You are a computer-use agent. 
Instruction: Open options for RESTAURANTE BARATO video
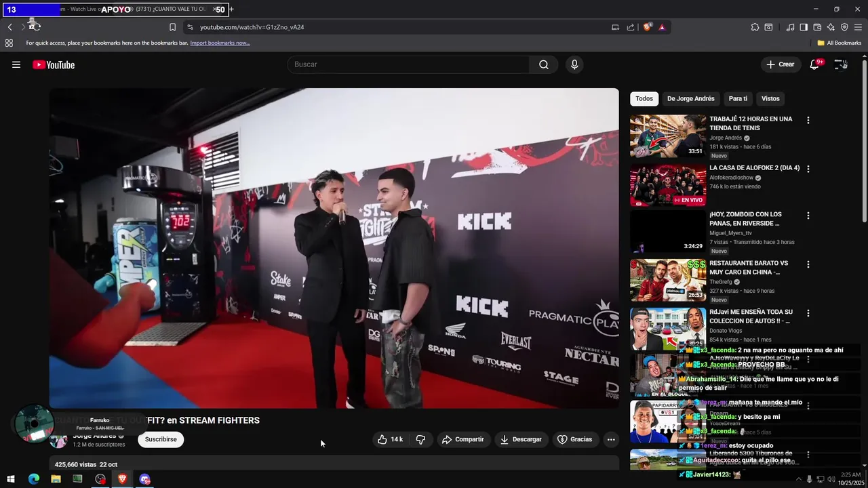click(x=808, y=264)
